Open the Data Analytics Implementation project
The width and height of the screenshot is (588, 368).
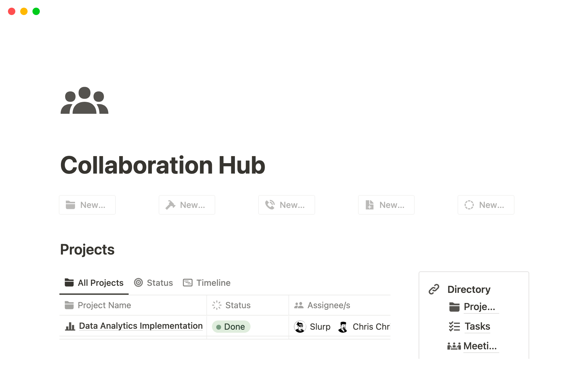[x=141, y=326]
